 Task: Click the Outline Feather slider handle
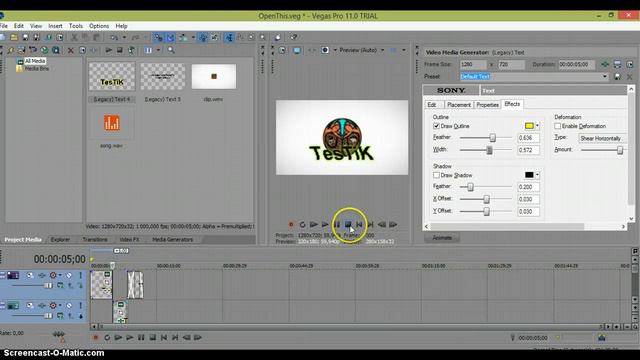[493, 138]
